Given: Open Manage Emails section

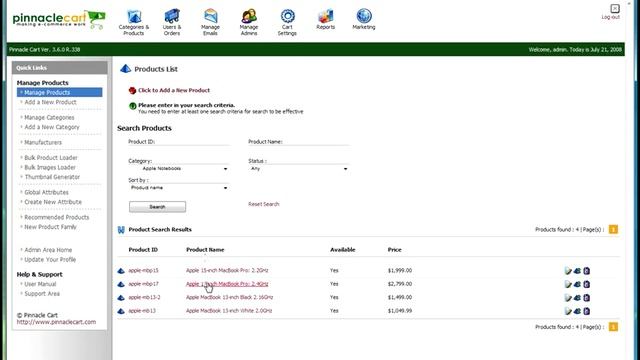Looking at the screenshot, I should coord(210,23).
